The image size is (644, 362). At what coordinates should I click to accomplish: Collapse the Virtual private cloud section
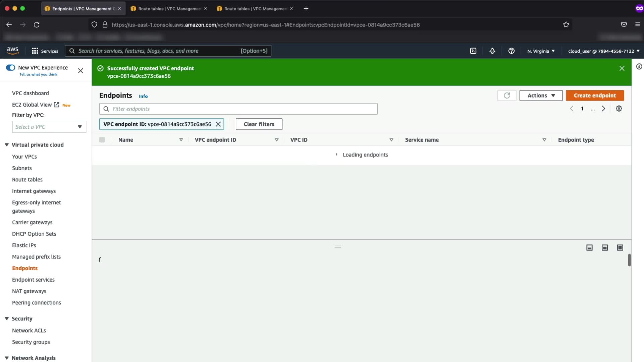pyautogui.click(x=7, y=145)
